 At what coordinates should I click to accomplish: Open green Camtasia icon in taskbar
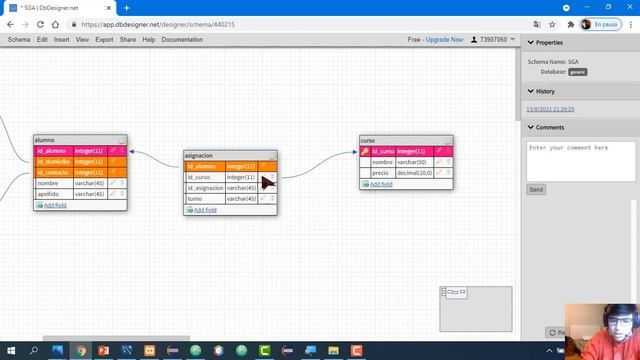264,351
